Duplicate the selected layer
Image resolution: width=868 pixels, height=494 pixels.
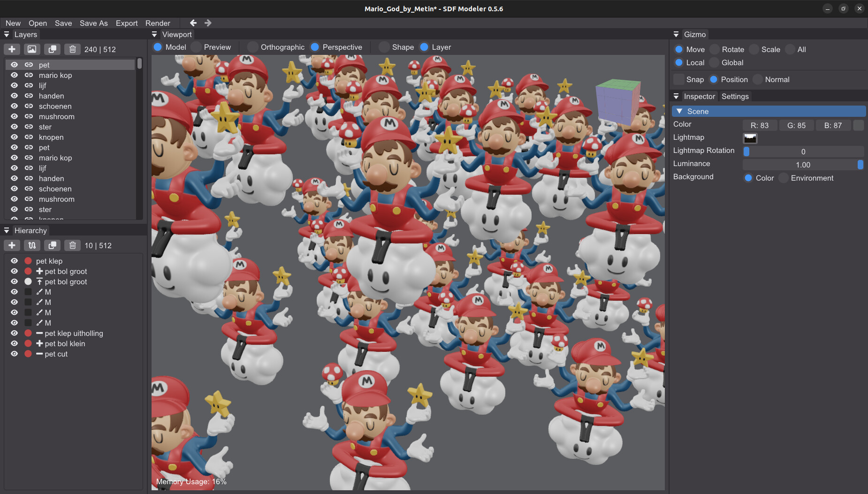[x=53, y=49]
